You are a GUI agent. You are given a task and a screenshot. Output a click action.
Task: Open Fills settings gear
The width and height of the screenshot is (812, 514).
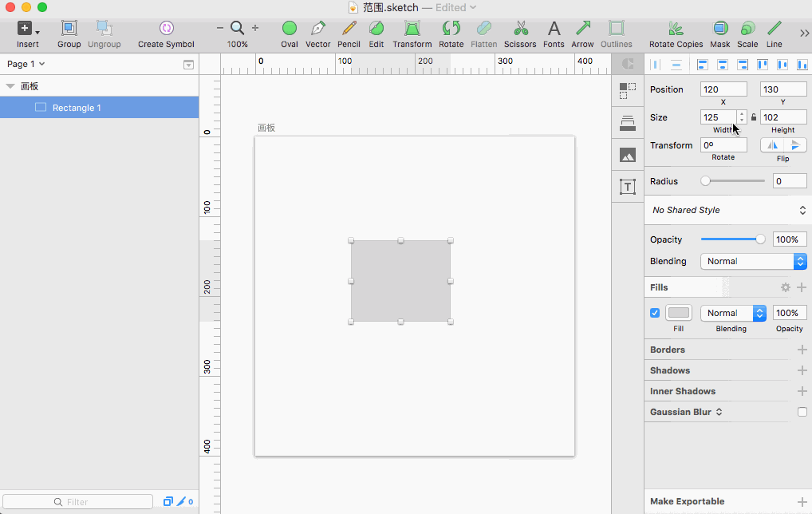[786, 287]
